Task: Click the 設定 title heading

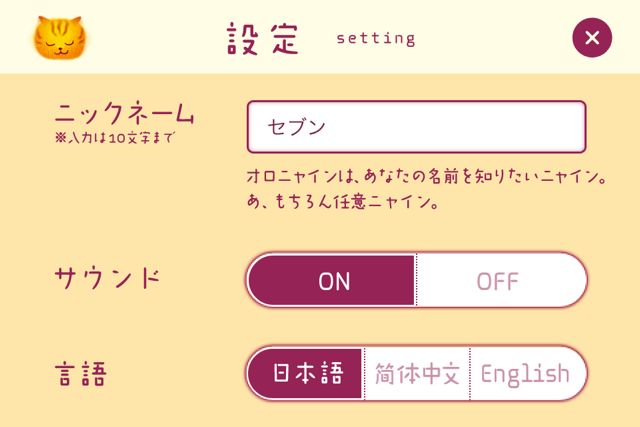Action: click(263, 38)
